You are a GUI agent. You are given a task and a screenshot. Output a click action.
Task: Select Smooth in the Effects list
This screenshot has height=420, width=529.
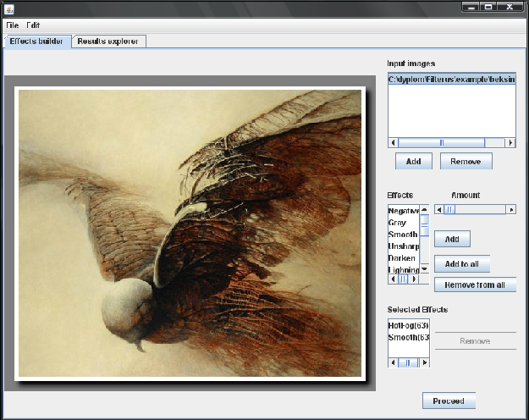[404, 235]
